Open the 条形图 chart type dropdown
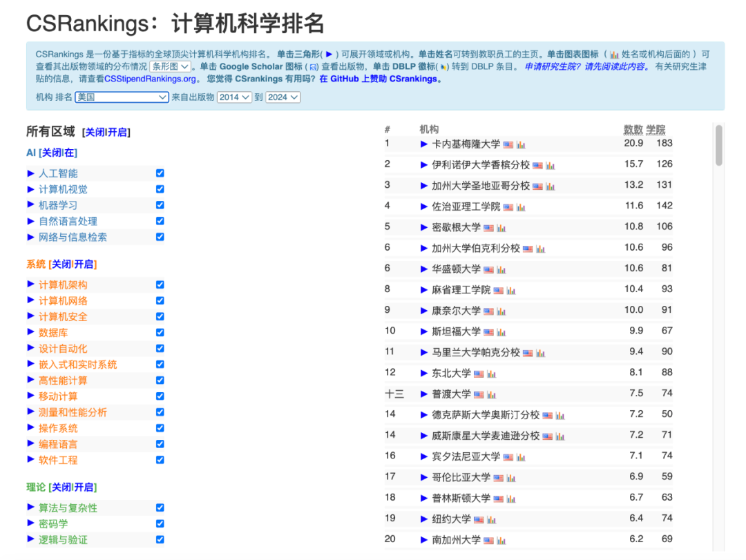 point(170,67)
